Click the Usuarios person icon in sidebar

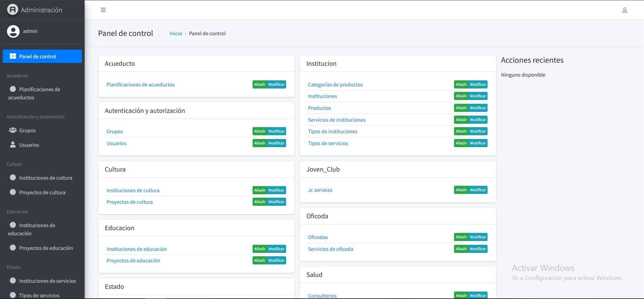click(x=13, y=145)
